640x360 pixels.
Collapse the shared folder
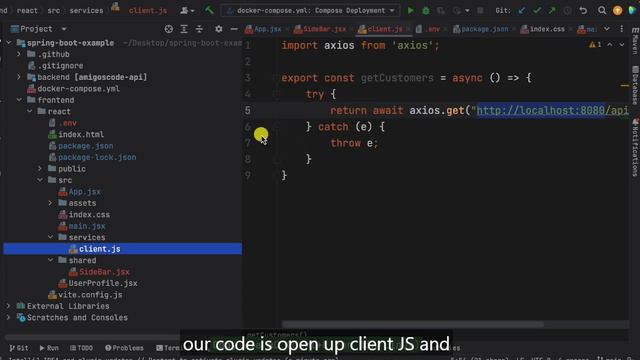50,260
